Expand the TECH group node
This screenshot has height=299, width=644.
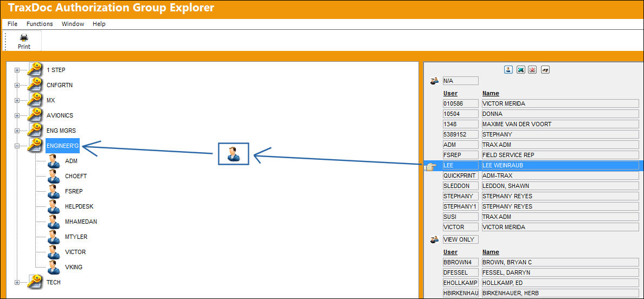[x=17, y=283]
